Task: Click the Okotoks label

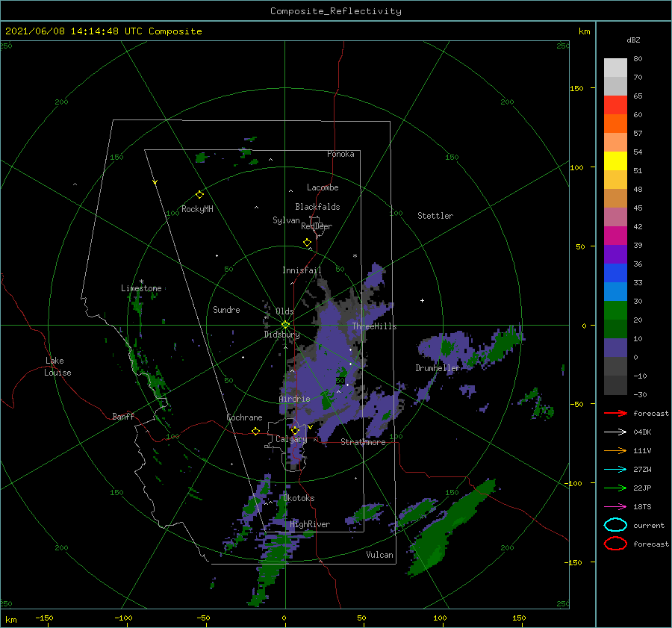Action: coord(299,498)
